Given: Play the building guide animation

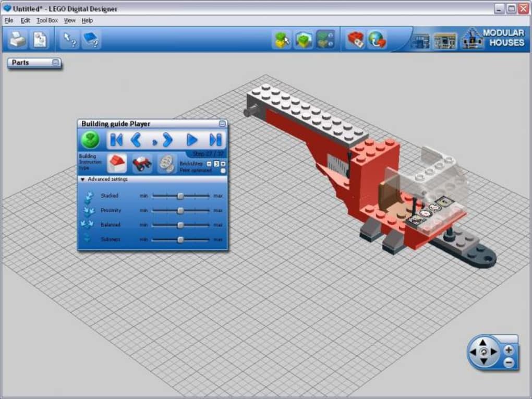Looking at the screenshot, I should coord(192,140).
